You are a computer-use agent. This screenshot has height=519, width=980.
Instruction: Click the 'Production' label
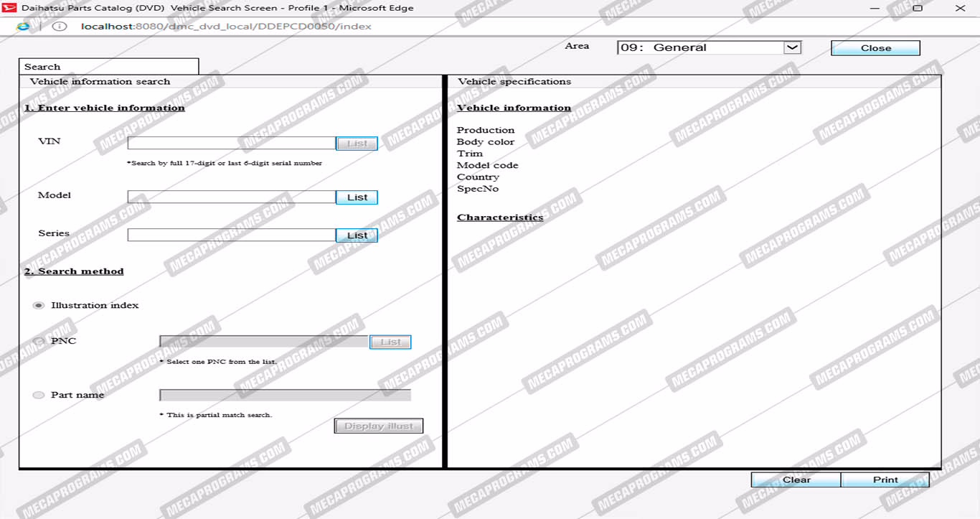pyautogui.click(x=486, y=130)
